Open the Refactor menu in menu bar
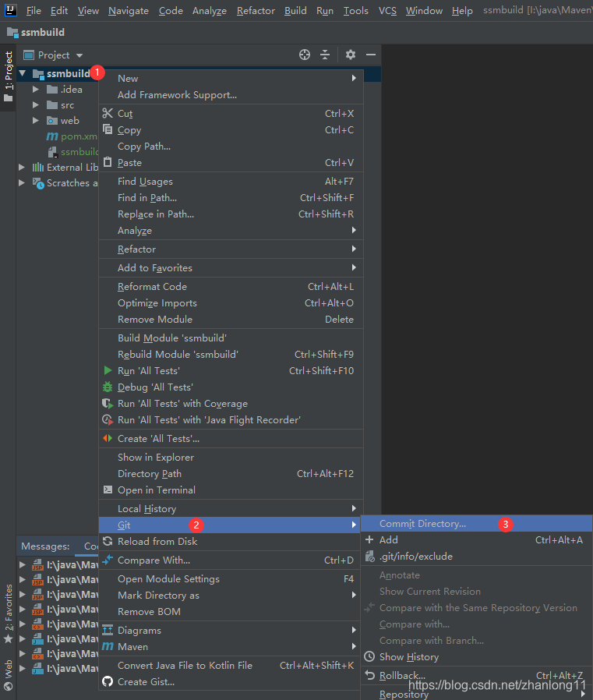The image size is (593, 700). [x=256, y=10]
